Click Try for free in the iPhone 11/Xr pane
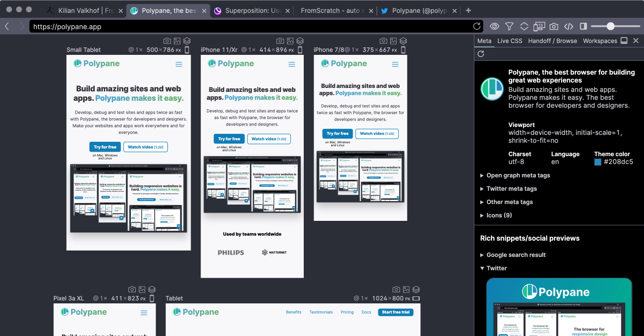 (x=229, y=139)
